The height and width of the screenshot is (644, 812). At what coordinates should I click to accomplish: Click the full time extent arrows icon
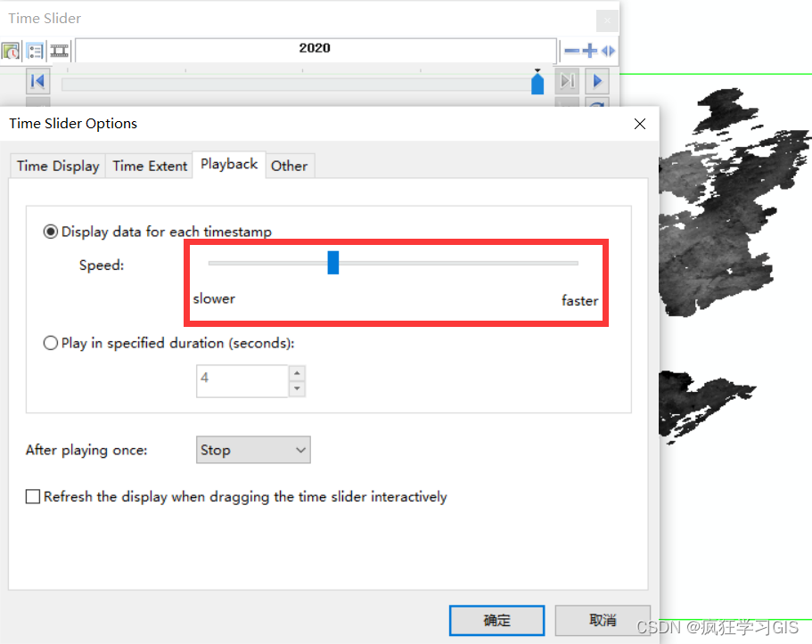point(608,51)
